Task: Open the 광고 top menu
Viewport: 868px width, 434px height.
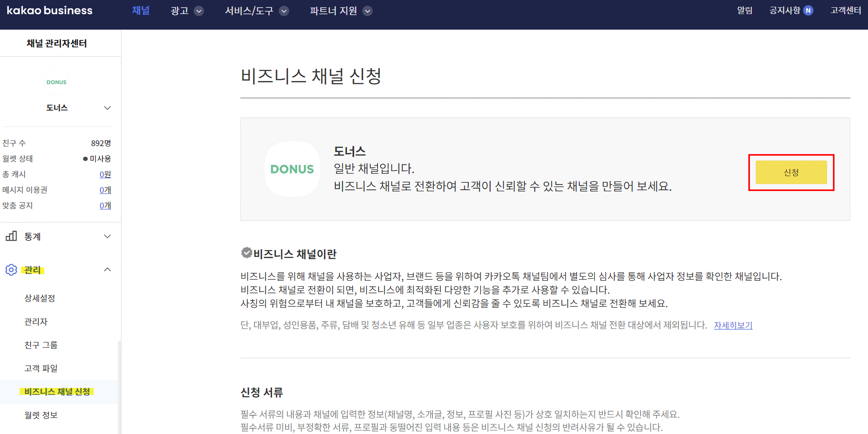Action: tap(179, 11)
